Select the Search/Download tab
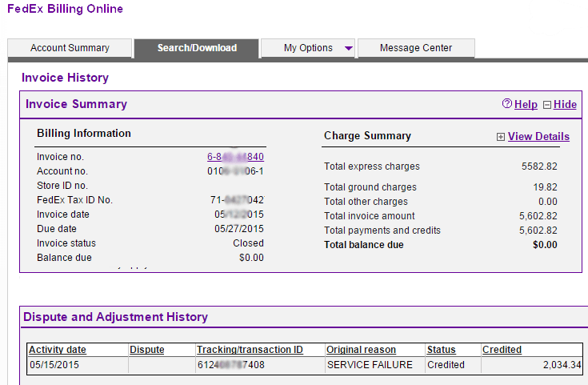The width and height of the screenshot is (588, 385). pyautogui.click(x=197, y=48)
